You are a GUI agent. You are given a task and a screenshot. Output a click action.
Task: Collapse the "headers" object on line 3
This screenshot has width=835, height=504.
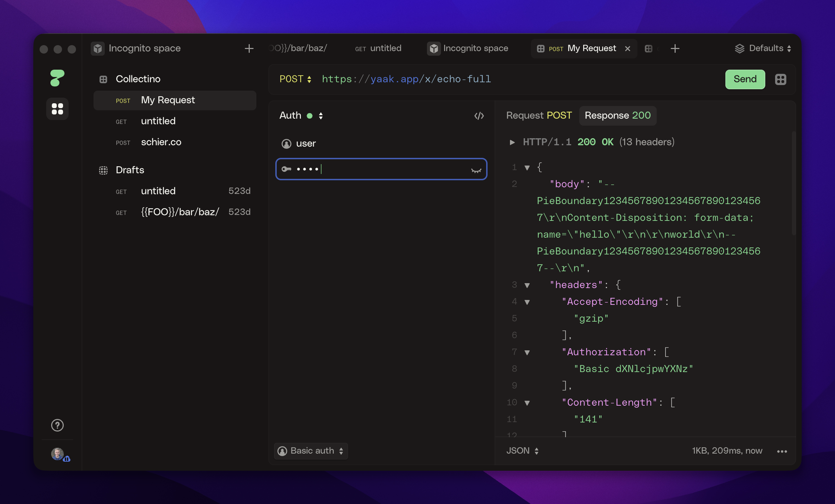click(x=527, y=285)
